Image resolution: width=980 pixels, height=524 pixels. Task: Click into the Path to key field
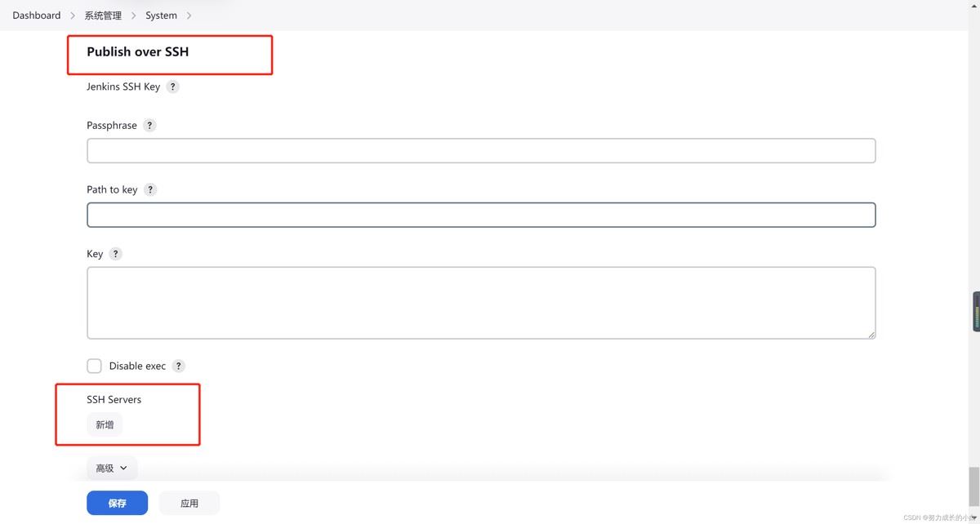pyautogui.click(x=481, y=215)
